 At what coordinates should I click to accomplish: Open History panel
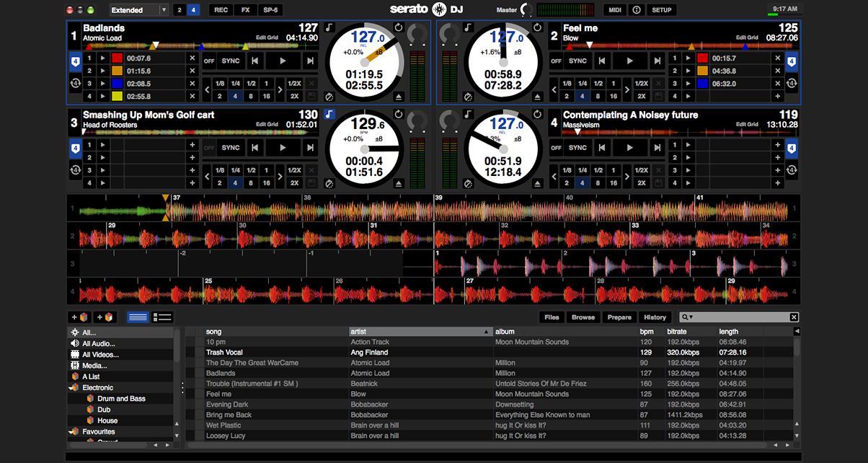coord(655,317)
